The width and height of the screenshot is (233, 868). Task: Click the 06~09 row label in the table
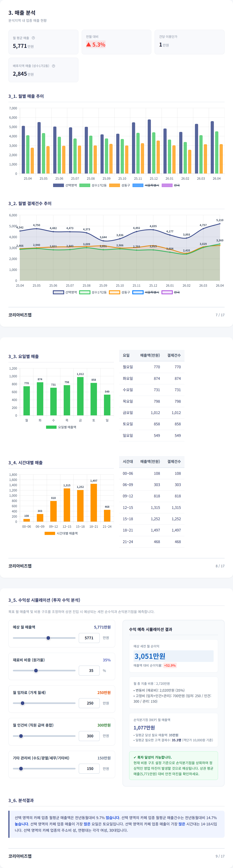pos(128,485)
